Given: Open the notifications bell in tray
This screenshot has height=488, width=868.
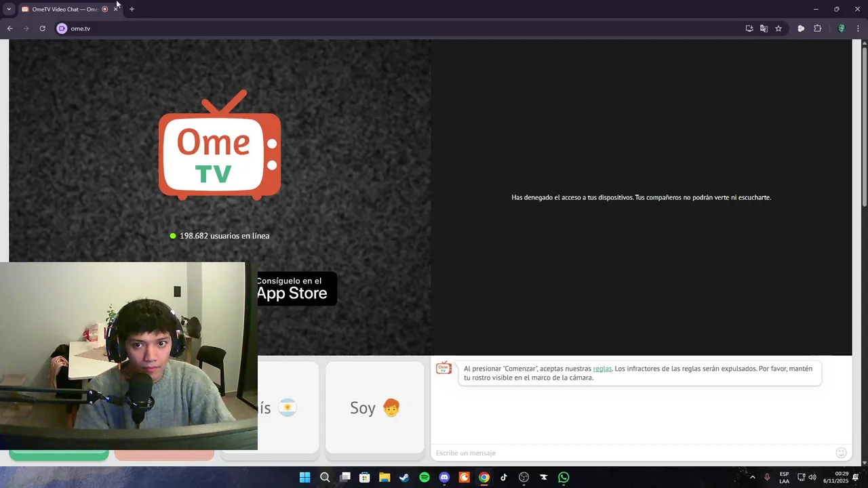Looking at the screenshot, I should click(856, 477).
